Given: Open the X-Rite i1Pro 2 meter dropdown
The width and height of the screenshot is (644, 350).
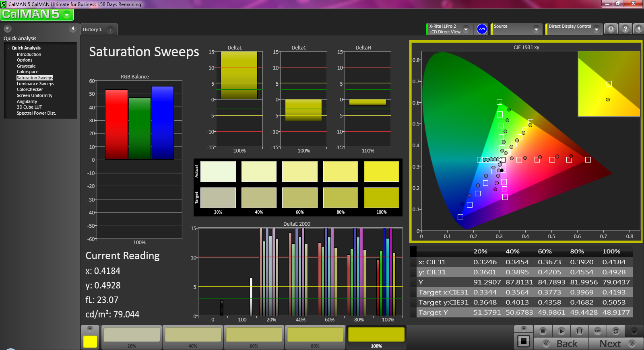Looking at the screenshot, I should point(466,29).
